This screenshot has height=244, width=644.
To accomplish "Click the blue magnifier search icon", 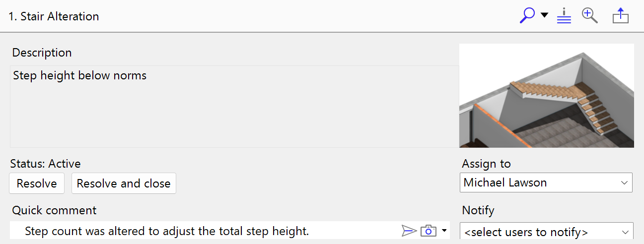I will tap(527, 15).
